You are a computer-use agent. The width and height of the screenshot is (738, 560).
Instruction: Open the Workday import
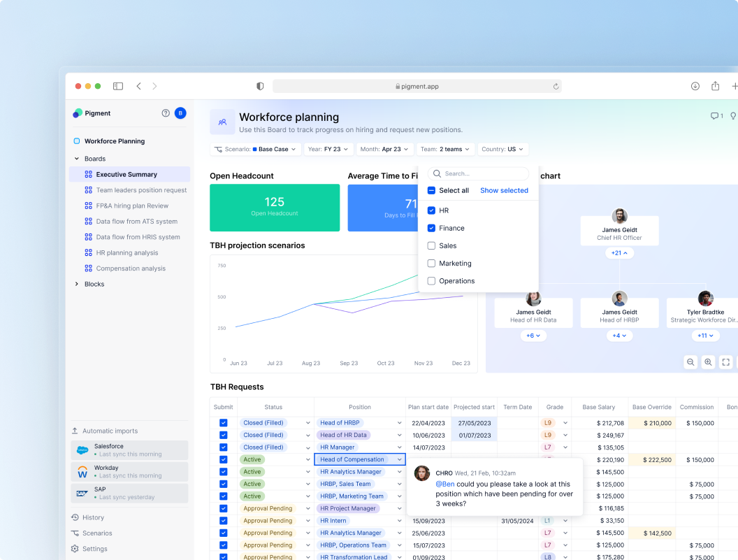click(x=129, y=471)
